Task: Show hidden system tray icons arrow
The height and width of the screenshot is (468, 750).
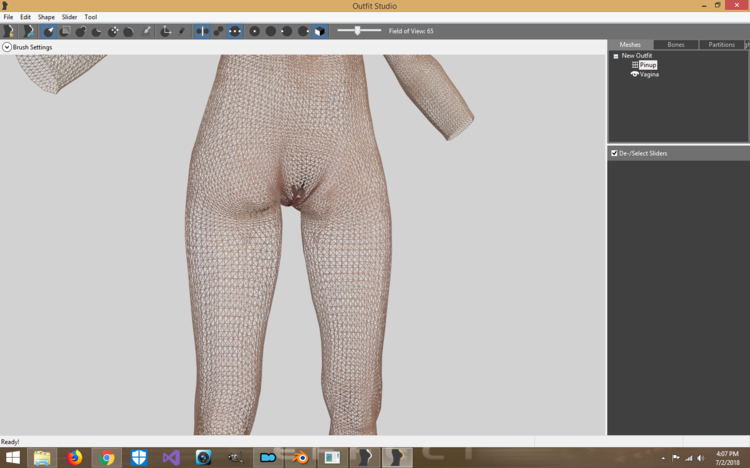Action: tap(663, 458)
